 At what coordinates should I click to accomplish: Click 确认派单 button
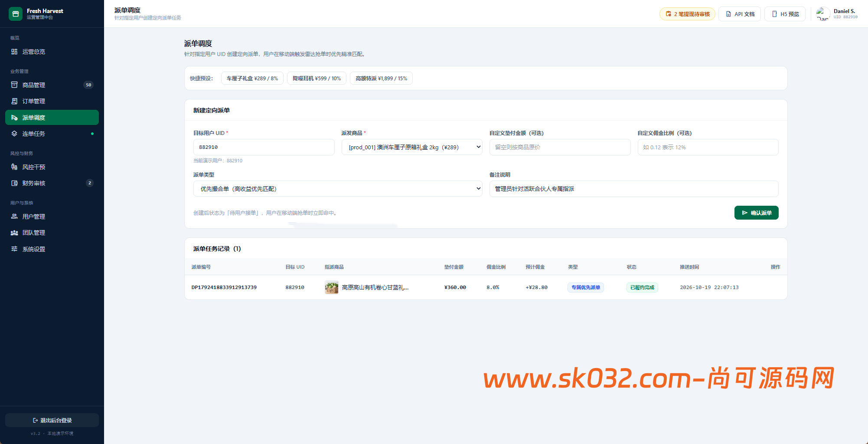(x=757, y=213)
